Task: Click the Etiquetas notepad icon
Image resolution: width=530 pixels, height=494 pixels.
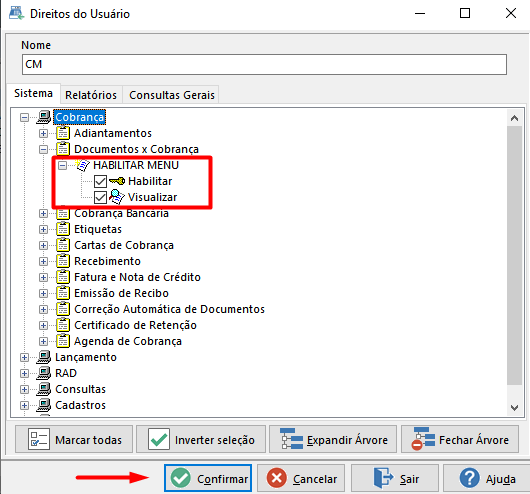Action: pyautogui.click(x=63, y=229)
